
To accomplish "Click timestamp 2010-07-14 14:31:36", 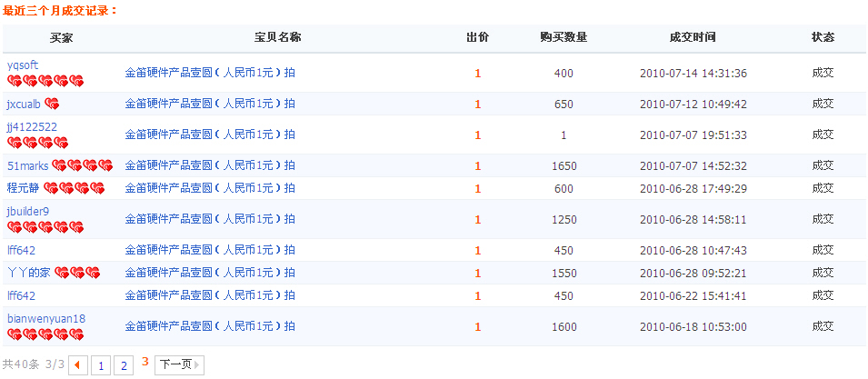I will coord(693,73).
